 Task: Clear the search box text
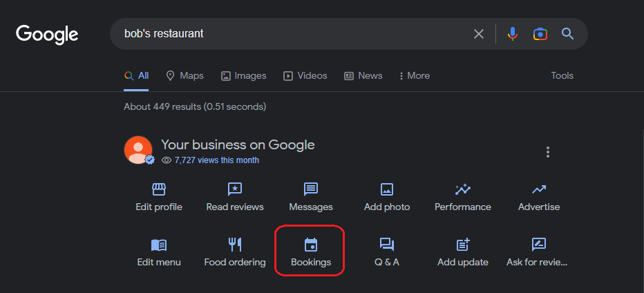[479, 34]
